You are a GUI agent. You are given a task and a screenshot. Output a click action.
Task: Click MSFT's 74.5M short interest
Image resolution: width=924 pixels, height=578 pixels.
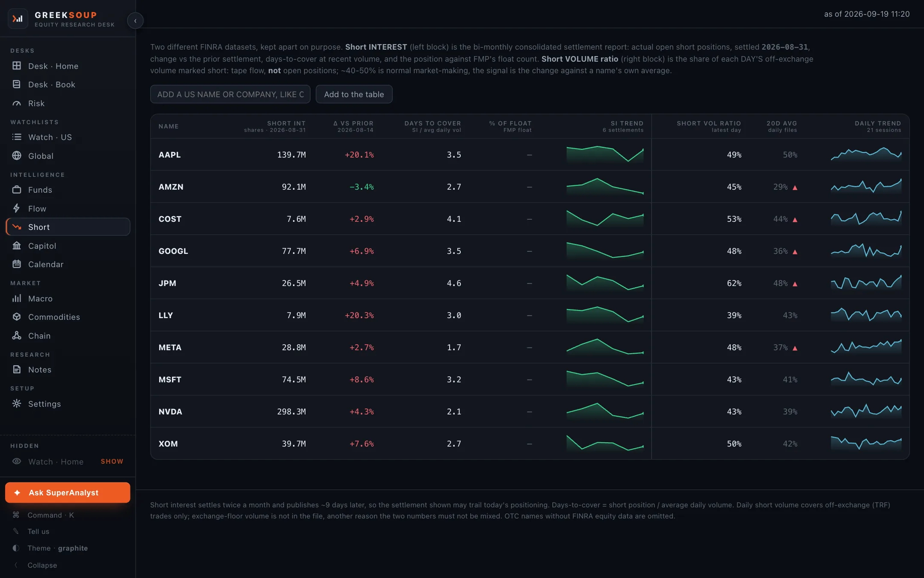(294, 379)
